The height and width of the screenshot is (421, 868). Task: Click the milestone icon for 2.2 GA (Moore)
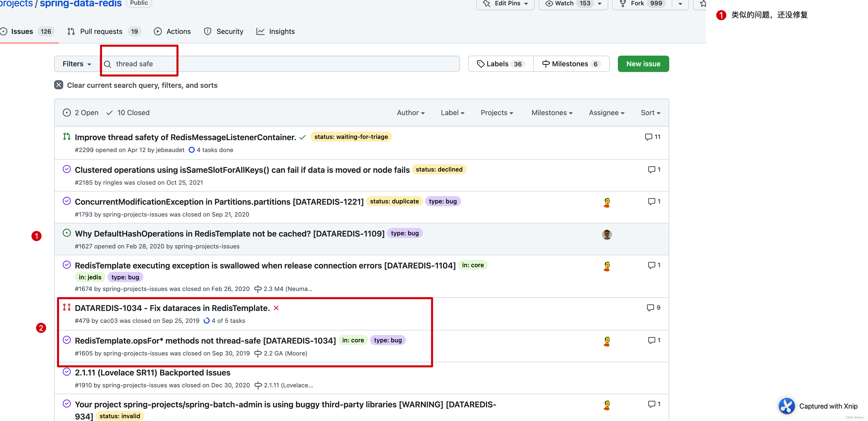(258, 354)
